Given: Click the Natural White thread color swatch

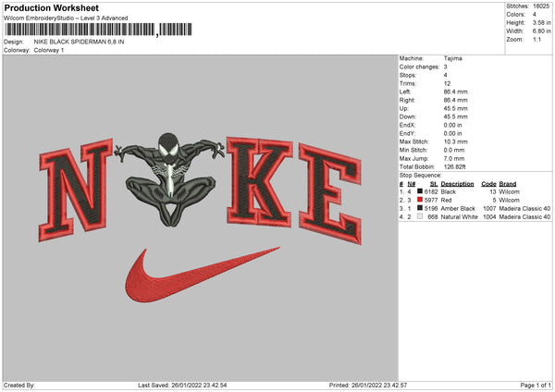Looking at the screenshot, I should [420, 216].
